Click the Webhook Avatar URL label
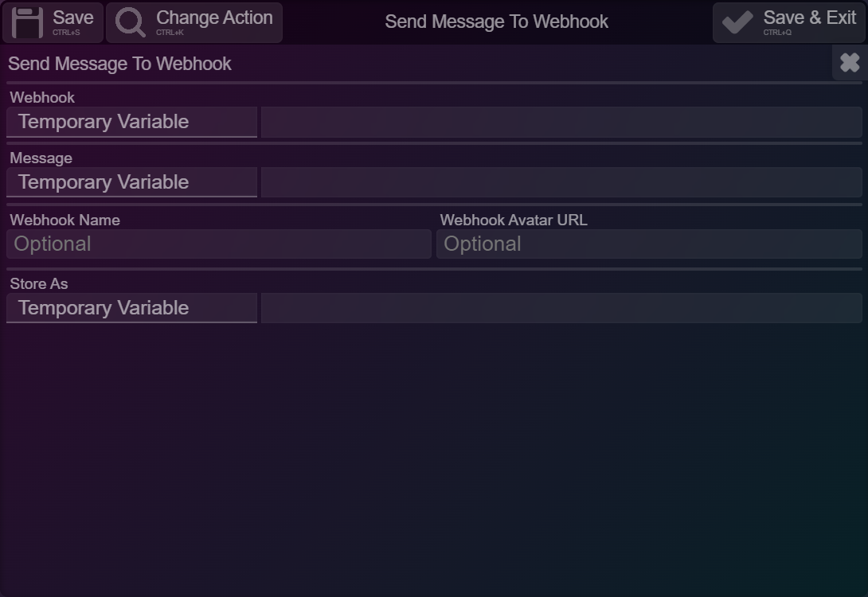The image size is (868, 597). [514, 220]
